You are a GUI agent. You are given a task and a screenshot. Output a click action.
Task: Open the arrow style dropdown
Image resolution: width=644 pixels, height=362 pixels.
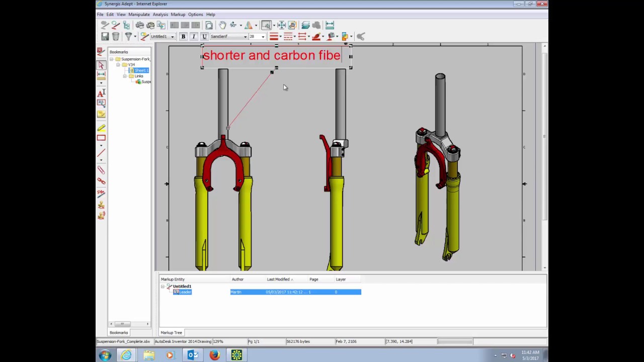[x=308, y=37]
